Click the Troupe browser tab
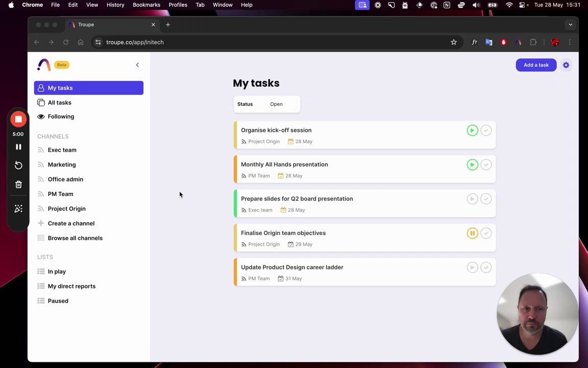The width and height of the screenshot is (588, 368). (x=112, y=25)
